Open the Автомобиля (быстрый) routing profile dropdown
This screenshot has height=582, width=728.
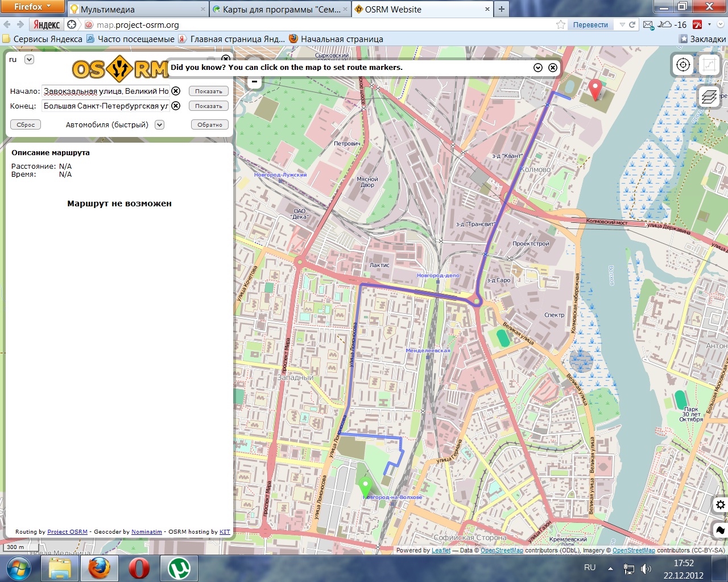point(160,125)
